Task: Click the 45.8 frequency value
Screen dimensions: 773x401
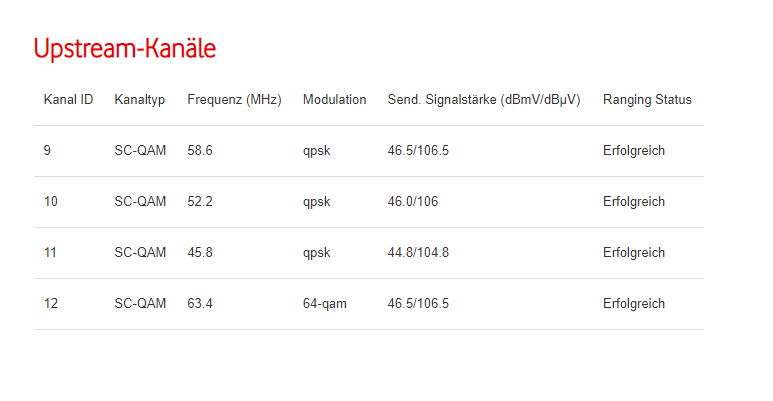Action: (200, 253)
